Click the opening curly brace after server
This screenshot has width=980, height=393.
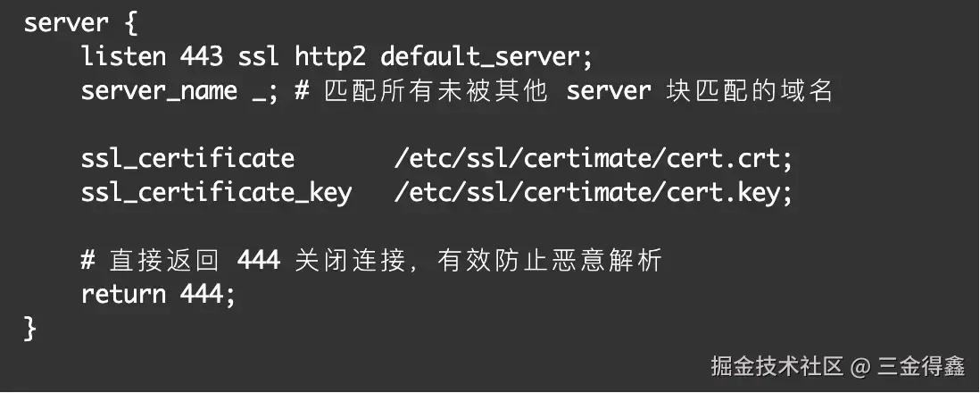point(130,24)
